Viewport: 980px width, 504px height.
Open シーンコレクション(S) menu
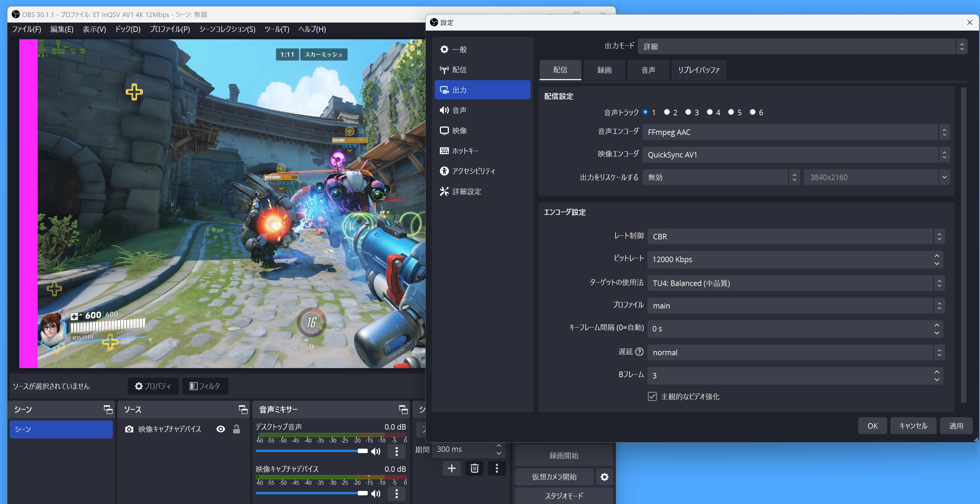(x=227, y=29)
